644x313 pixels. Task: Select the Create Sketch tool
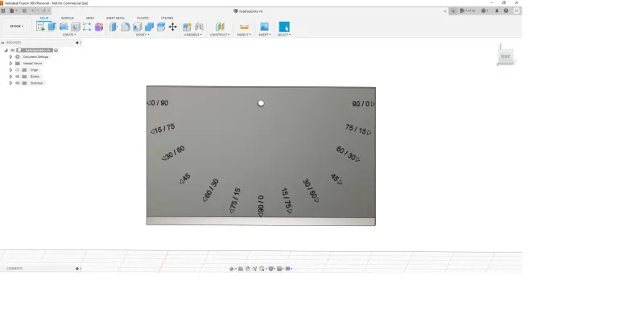(40, 27)
